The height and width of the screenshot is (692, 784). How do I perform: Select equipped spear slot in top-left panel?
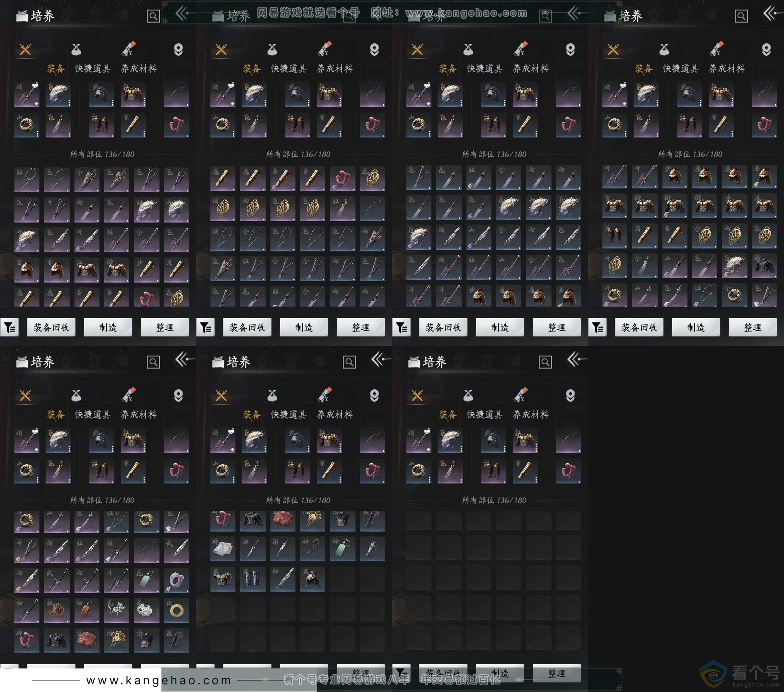[x=27, y=94]
